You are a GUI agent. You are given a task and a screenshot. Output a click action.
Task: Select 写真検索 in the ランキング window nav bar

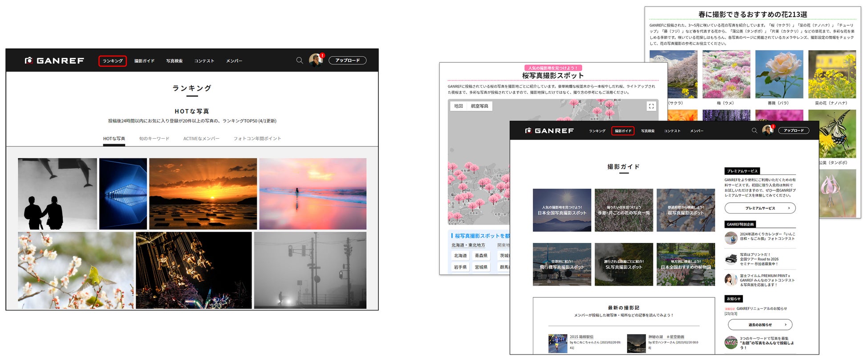[x=174, y=61]
